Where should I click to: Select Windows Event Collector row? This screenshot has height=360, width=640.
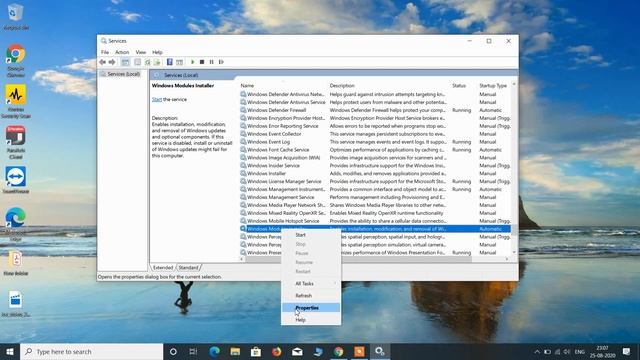(375, 134)
